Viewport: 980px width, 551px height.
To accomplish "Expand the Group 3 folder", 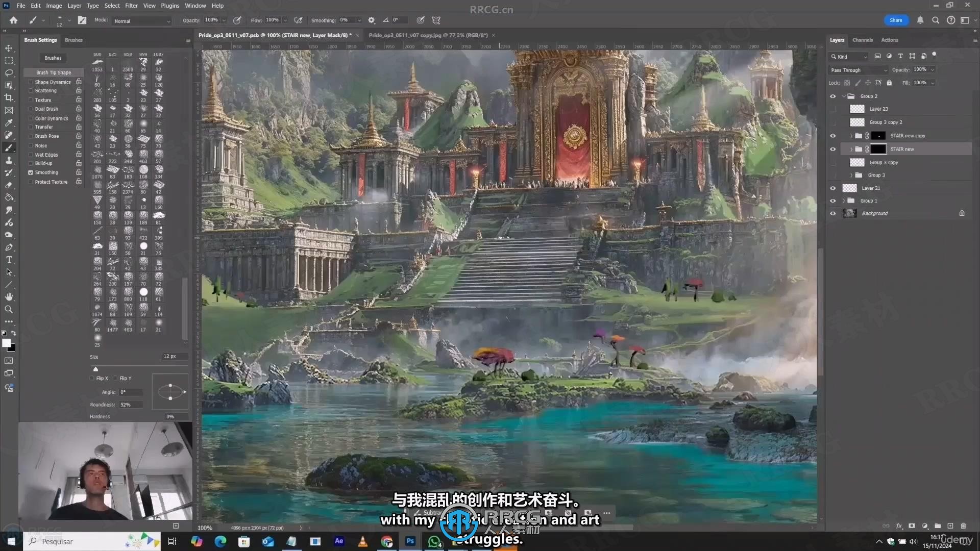I will [x=851, y=176].
